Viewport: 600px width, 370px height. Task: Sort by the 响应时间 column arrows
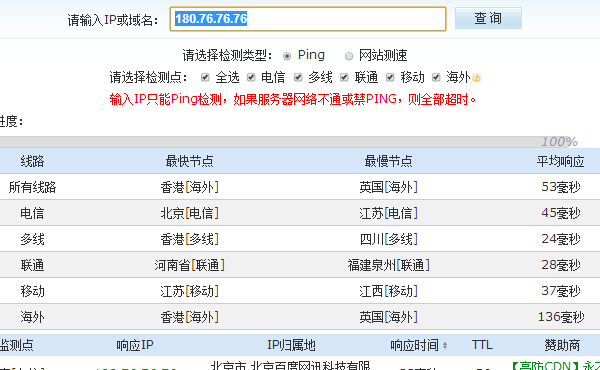click(x=445, y=346)
